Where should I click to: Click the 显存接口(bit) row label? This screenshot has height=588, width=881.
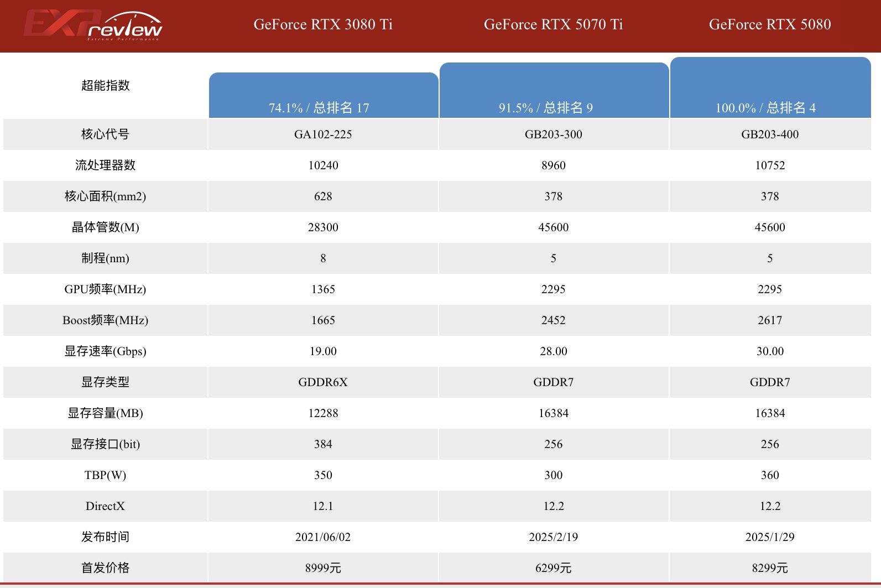105,444
